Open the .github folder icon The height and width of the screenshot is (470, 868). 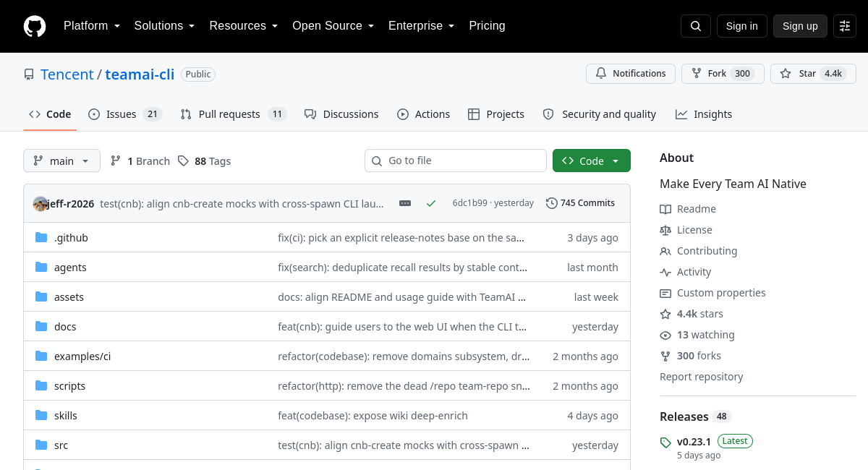point(41,238)
